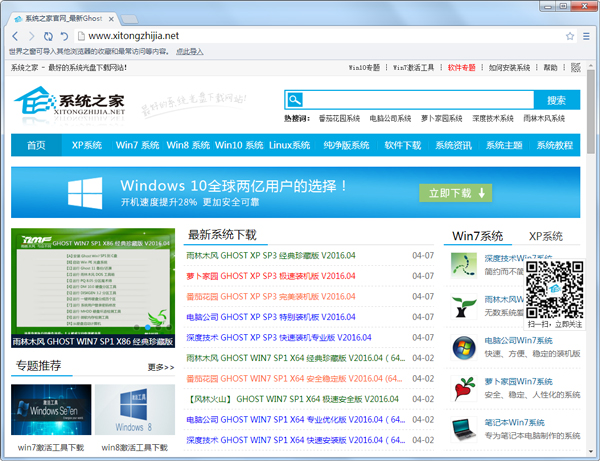Open 首页 in the blue navigation bar
This screenshot has height=461, width=600.
pyautogui.click(x=36, y=146)
